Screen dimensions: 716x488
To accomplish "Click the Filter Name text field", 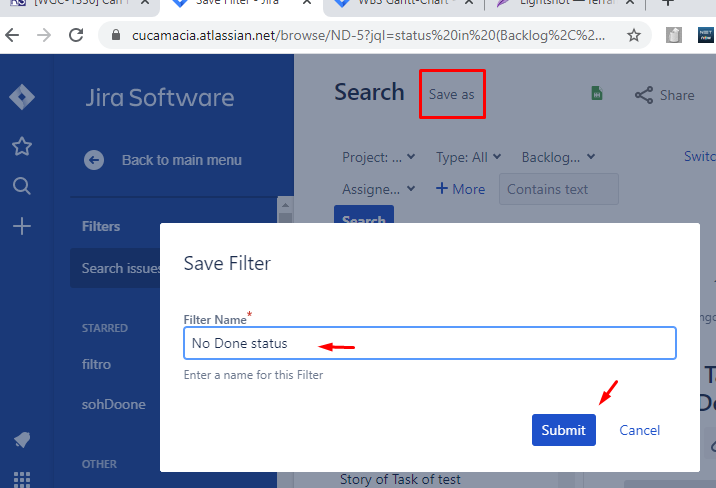I will 430,343.
